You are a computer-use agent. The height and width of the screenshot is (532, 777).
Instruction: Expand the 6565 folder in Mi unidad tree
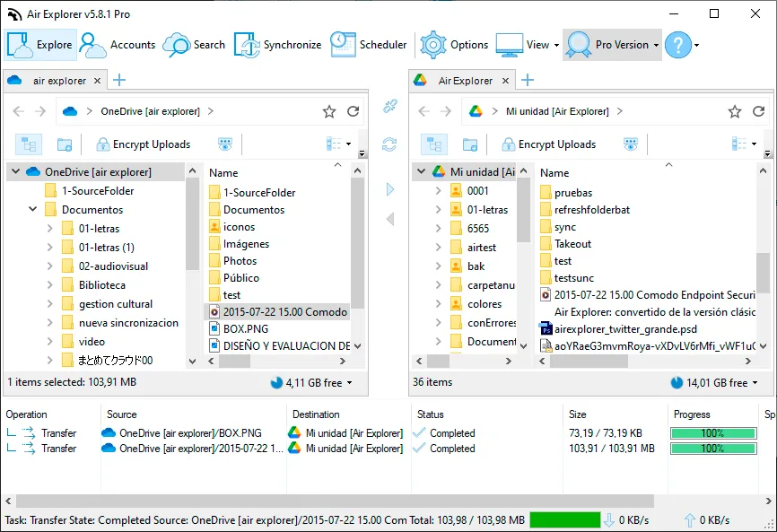point(438,229)
